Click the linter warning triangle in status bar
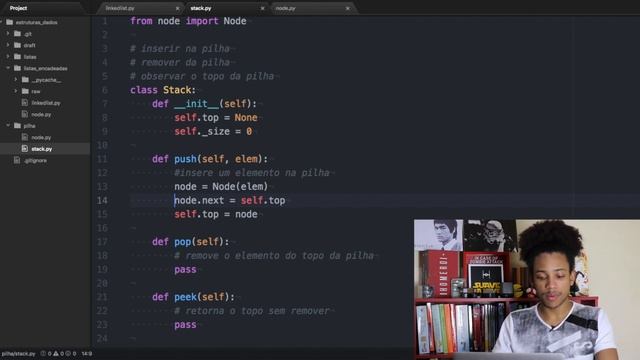The height and width of the screenshot is (360, 640). coord(56,353)
